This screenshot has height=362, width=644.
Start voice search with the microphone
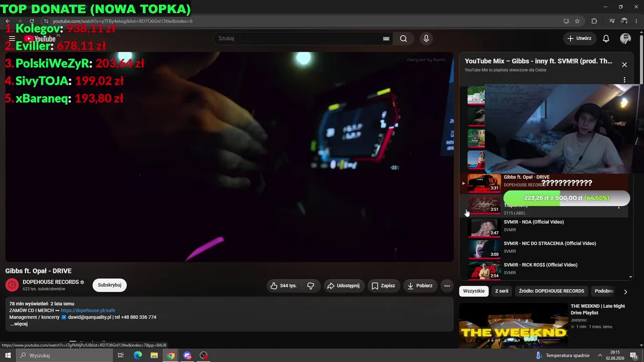(426, 39)
